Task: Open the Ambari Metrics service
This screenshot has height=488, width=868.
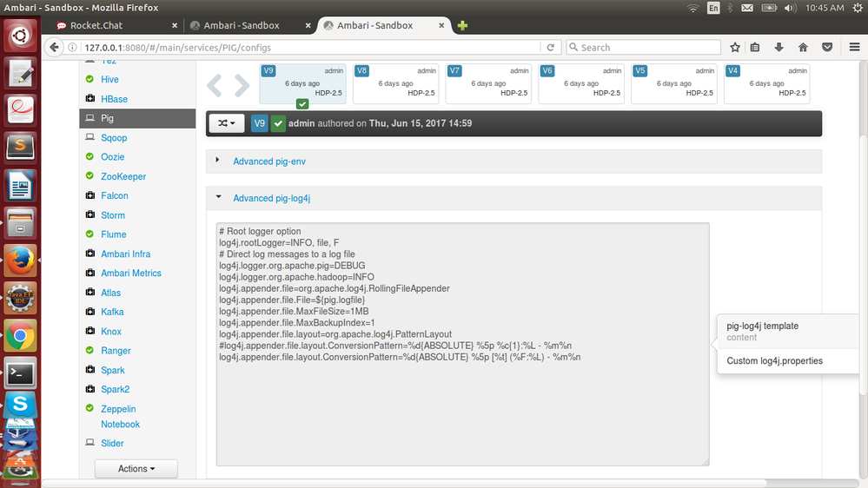Action: [x=131, y=274]
